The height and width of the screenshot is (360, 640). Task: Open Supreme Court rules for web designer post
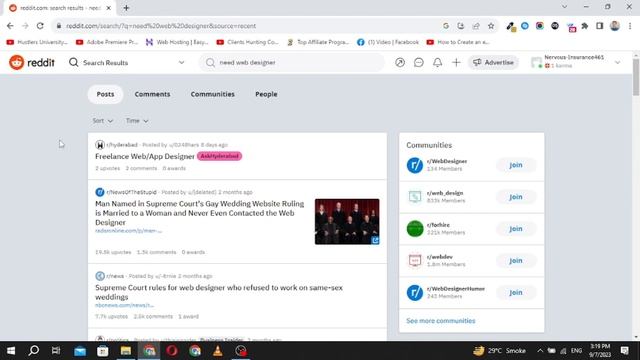[x=219, y=292]
